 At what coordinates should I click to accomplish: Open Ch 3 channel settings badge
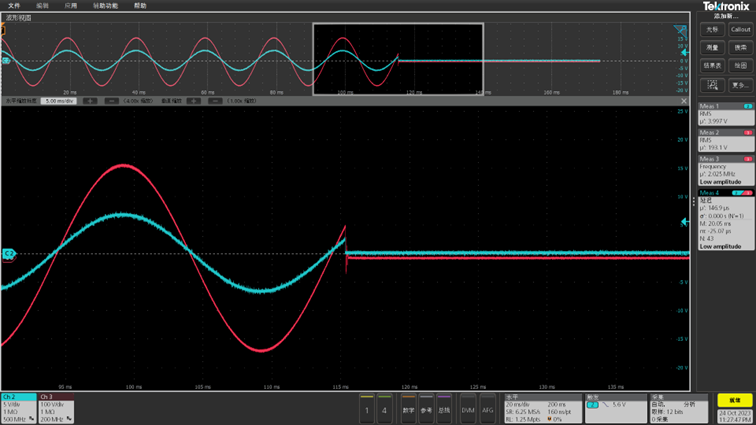coord(55,407)
